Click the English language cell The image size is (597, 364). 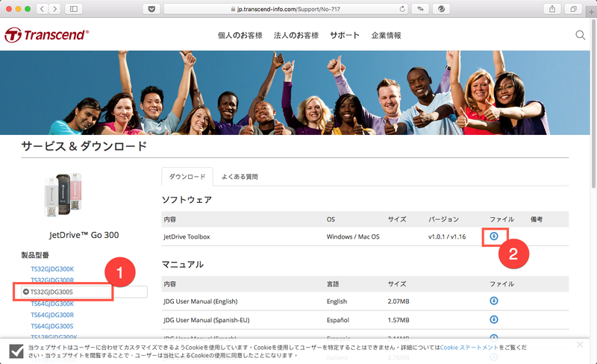[337, 301]
